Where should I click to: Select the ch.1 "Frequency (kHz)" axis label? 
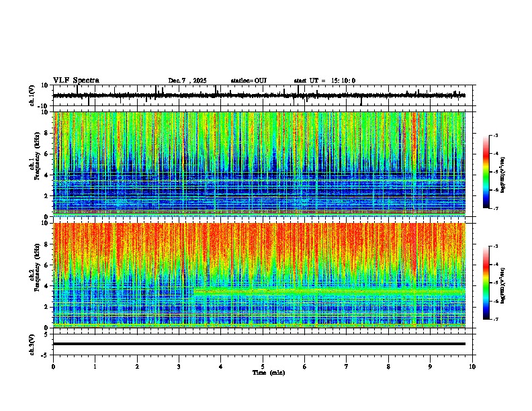[38, 154]
